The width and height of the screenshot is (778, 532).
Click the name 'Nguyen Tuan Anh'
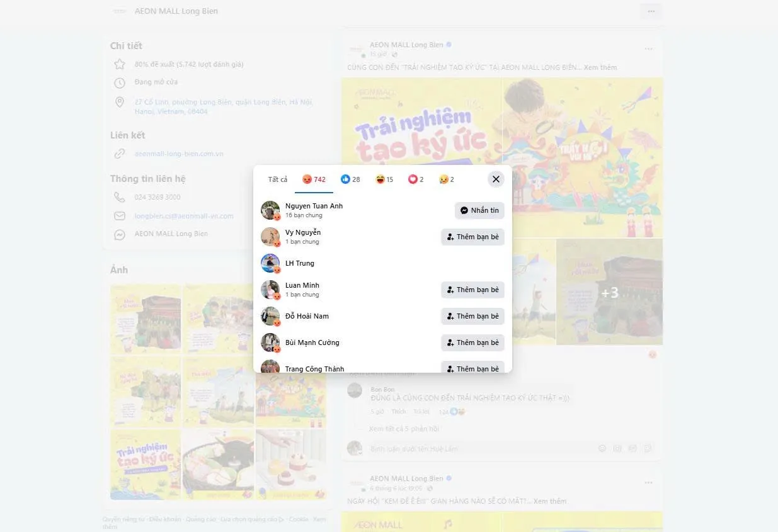pyautogui.click(x=314, y=206)
